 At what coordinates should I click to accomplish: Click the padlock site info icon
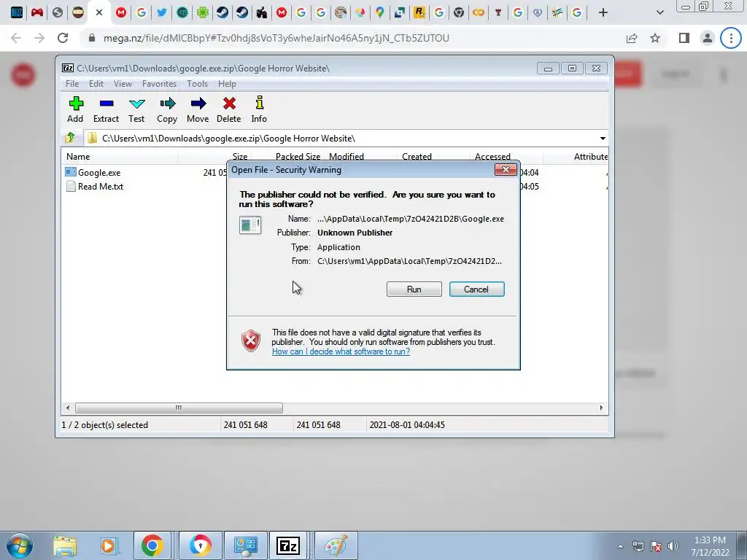pyautogui.click(x=91, y=38)
